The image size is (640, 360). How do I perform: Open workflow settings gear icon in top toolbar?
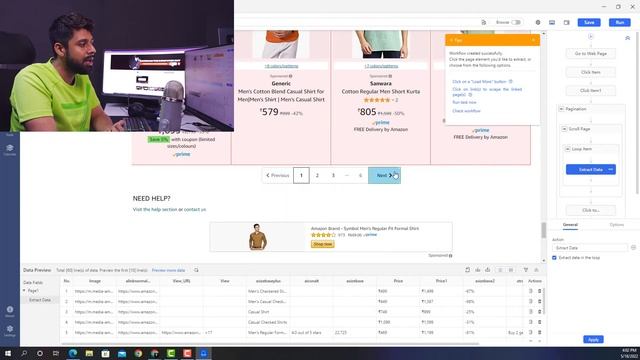(x=538, y=22)
